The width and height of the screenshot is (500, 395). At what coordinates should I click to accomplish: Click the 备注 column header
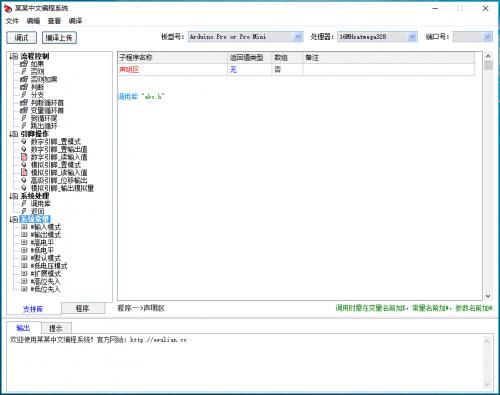tap(389, 57)
